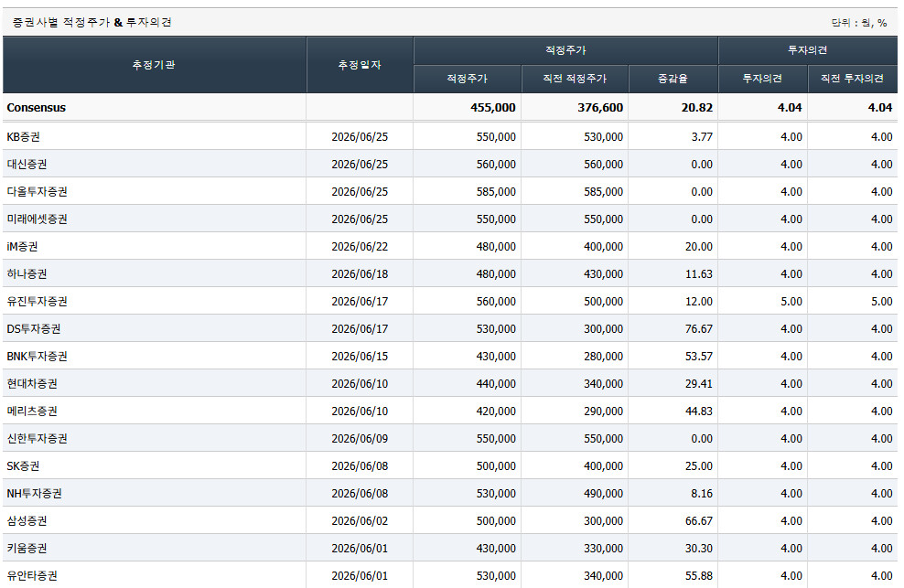Select iM증권 row name
This screenshot has width=904, height=588.
pyautogui.click(x=23, y=247)
